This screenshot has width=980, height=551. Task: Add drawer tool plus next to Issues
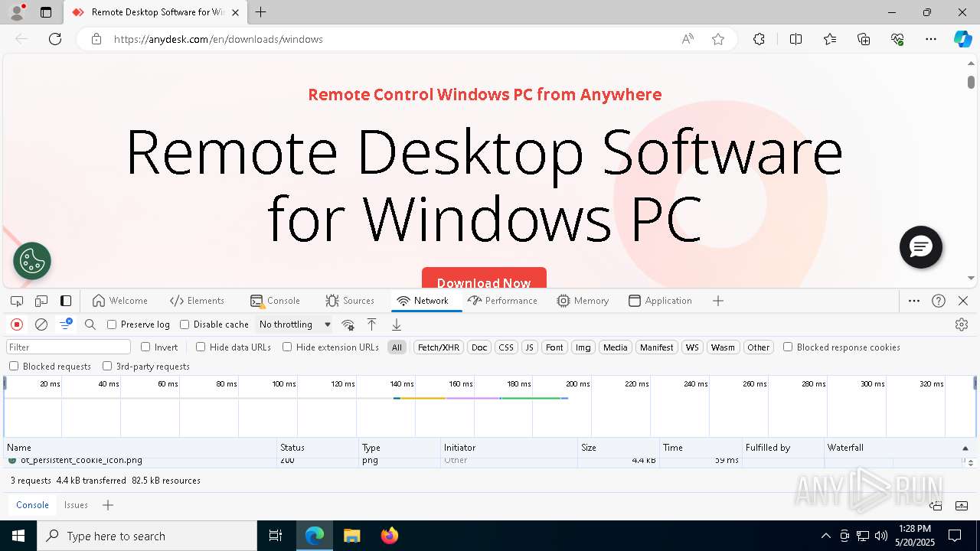(108, 505)
